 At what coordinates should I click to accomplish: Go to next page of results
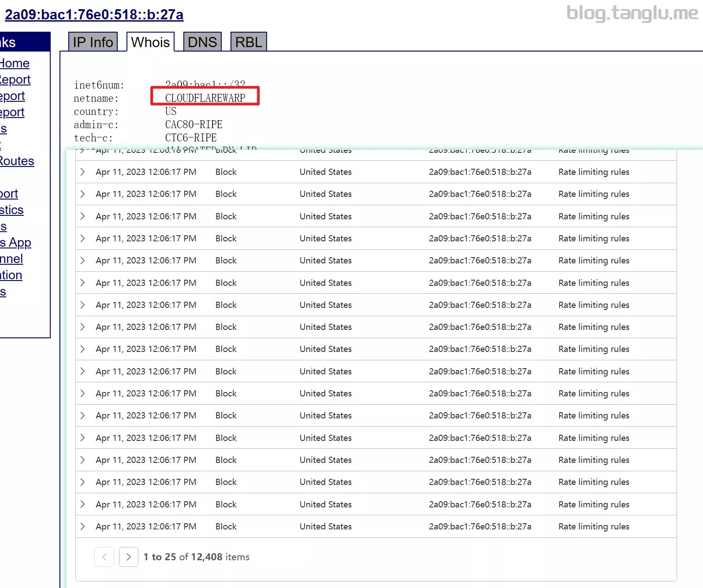[128, 557]
